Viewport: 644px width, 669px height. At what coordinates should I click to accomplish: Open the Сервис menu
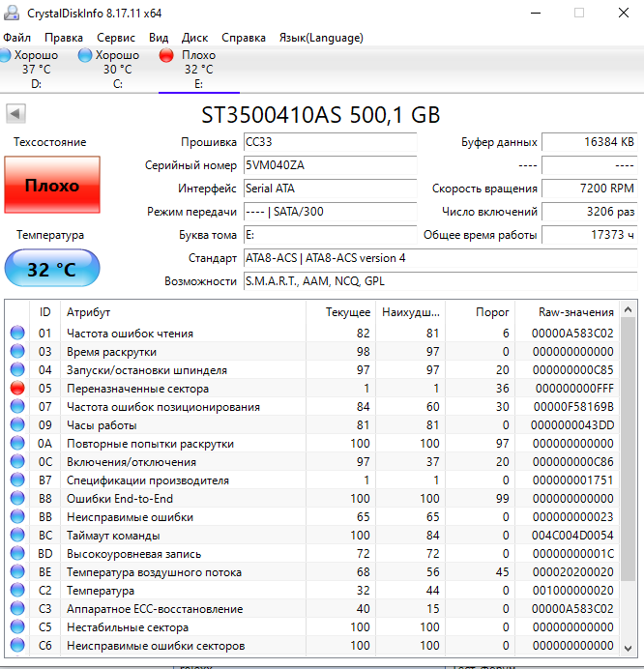tap(116, 38)
